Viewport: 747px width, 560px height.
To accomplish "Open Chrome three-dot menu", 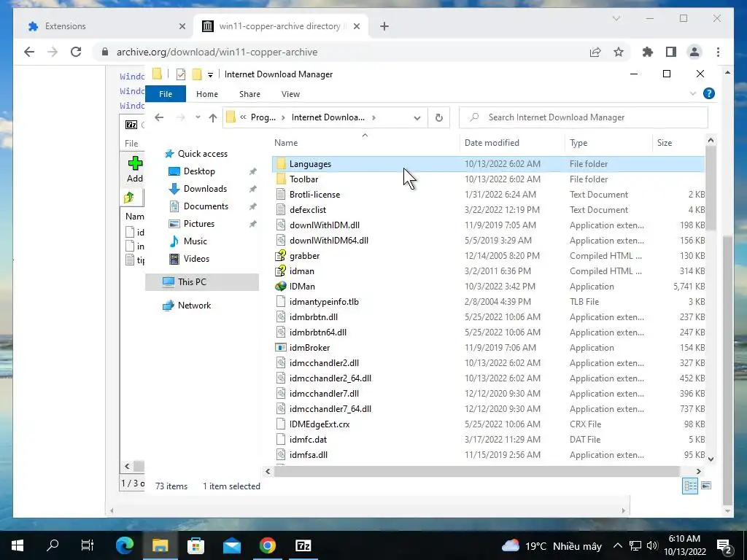I will tap(718, 52).
